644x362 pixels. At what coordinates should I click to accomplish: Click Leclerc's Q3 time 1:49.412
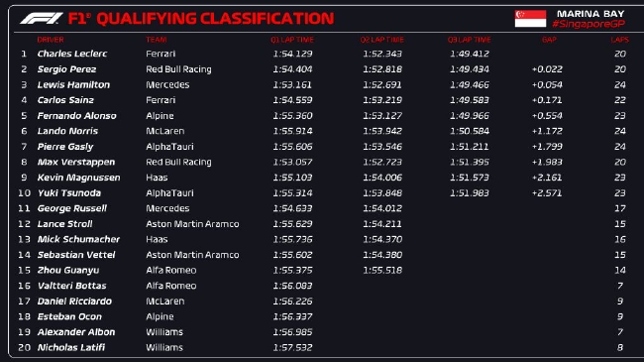pyautogui.click(x=470, y=54)
